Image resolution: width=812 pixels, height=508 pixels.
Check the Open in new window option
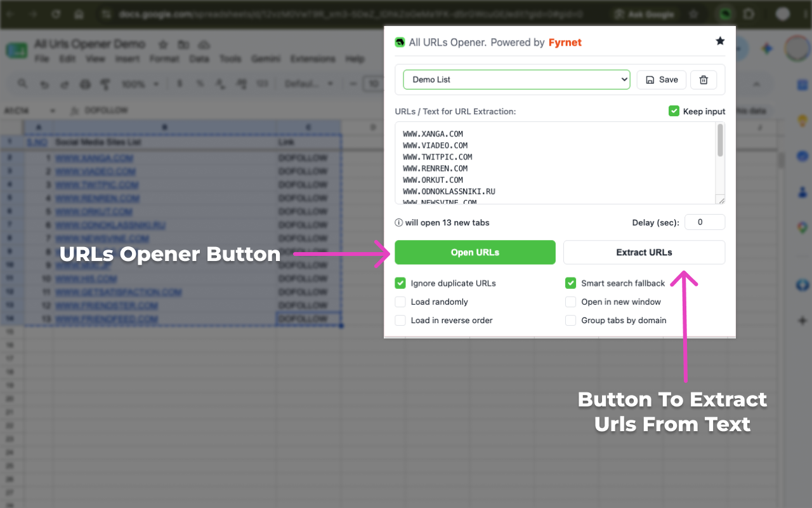tap(571, 302)
